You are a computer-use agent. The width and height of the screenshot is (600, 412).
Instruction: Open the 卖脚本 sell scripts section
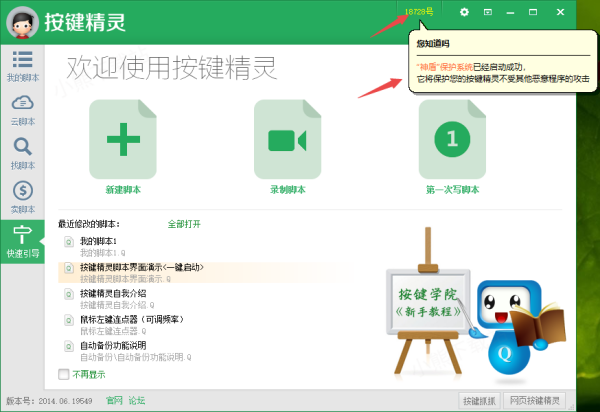(23, 198)
